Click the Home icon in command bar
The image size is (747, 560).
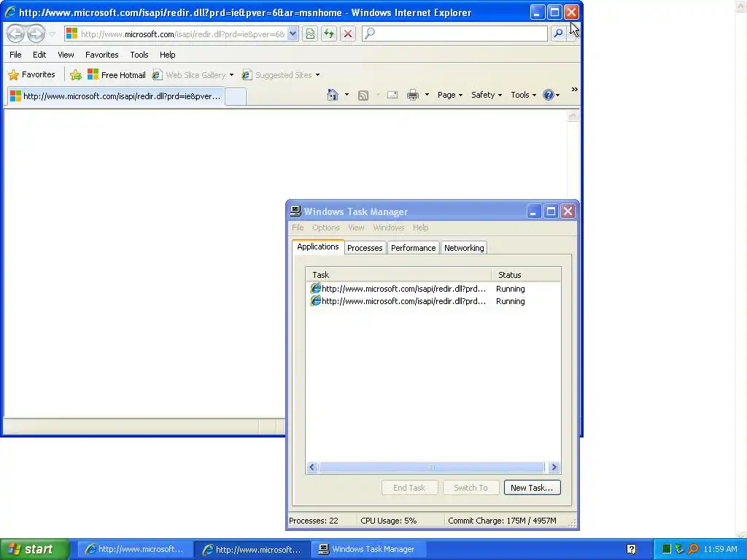click(333, 95)
